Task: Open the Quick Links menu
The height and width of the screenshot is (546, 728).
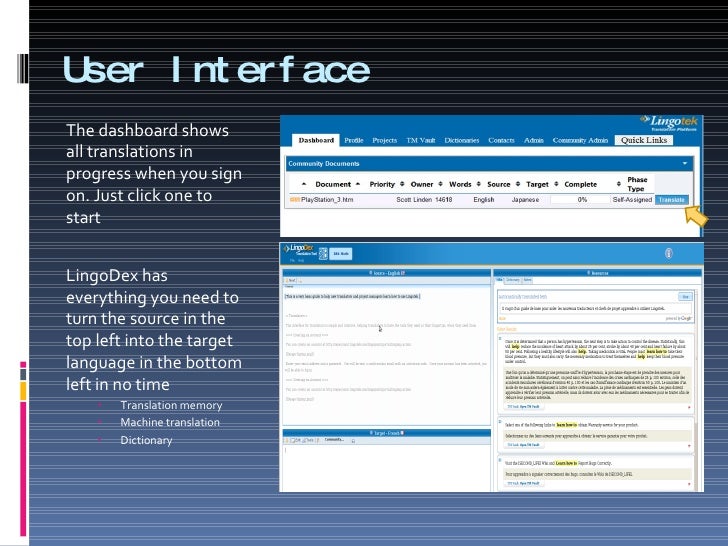Action: point(644,140)
